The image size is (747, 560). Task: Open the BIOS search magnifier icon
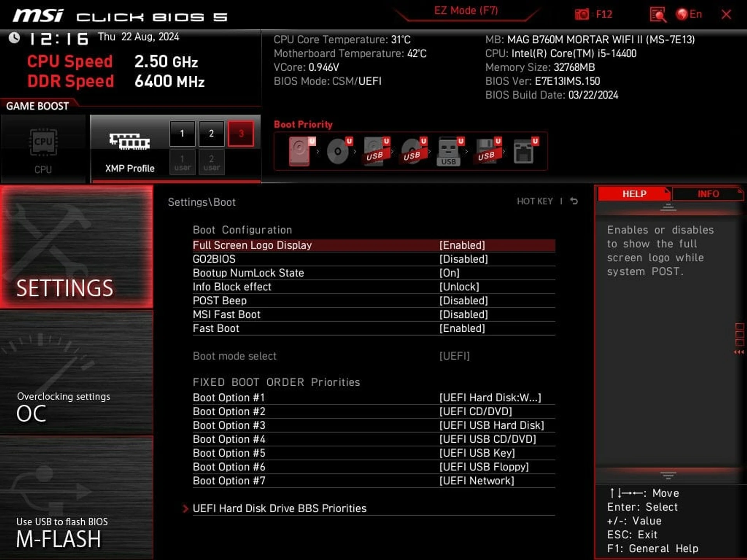click(658, 15)
